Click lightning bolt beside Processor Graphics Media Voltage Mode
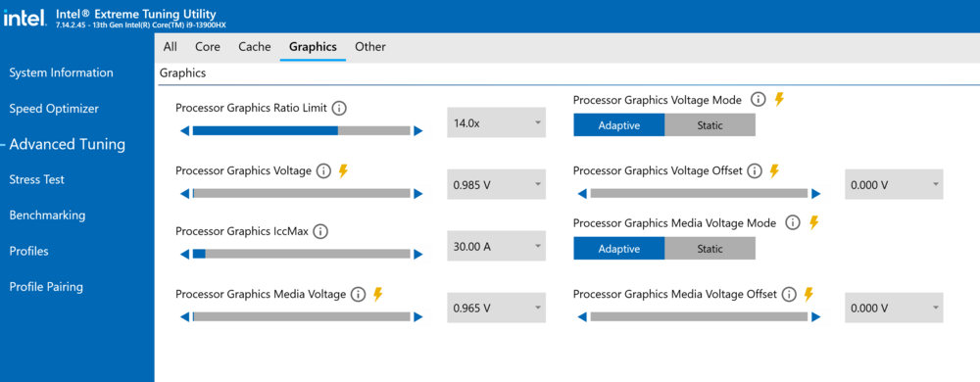Image resolution: width=980 pixels, height=382 pixels. click(813, 222)
